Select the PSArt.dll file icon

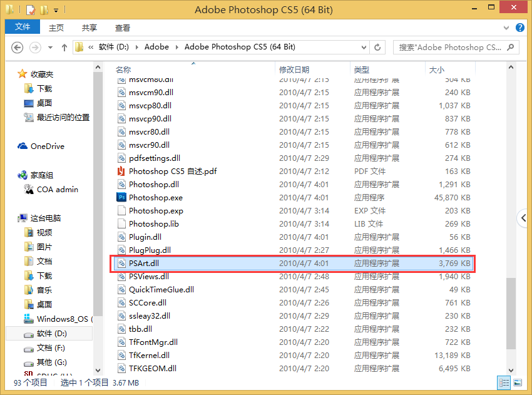coord(121,264)
